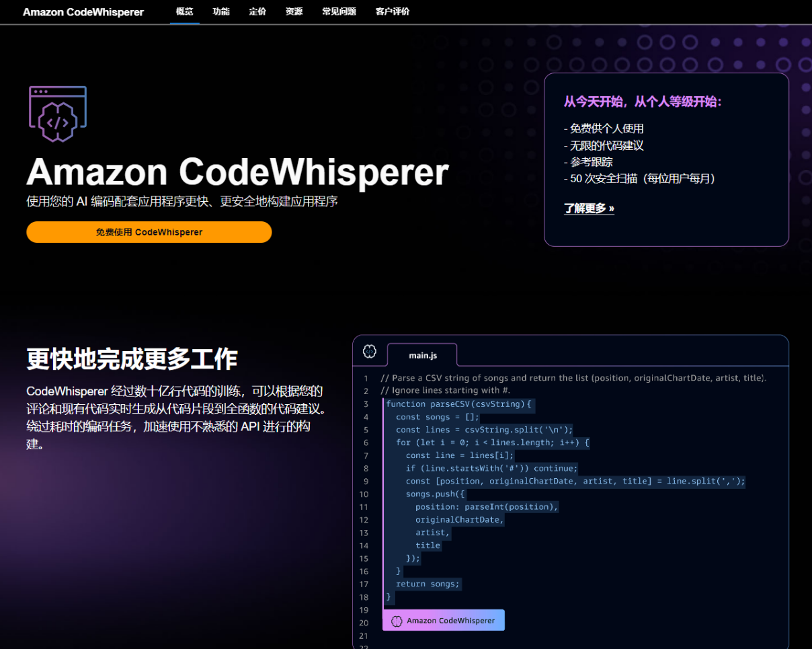
Task: Click the blue Amazon CodeWhisperer suggestion badge
Action: [x=443, y=619]
